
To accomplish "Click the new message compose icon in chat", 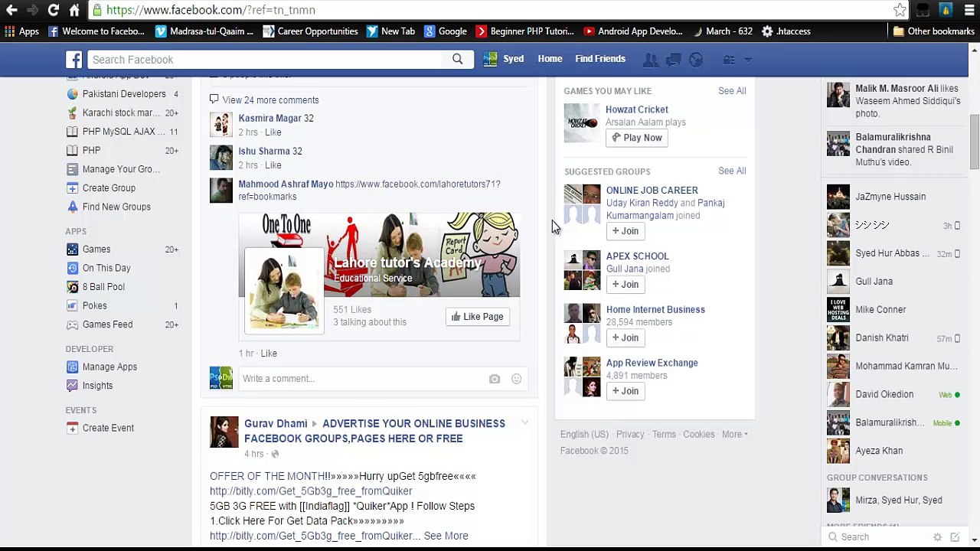I will [955, 537].
